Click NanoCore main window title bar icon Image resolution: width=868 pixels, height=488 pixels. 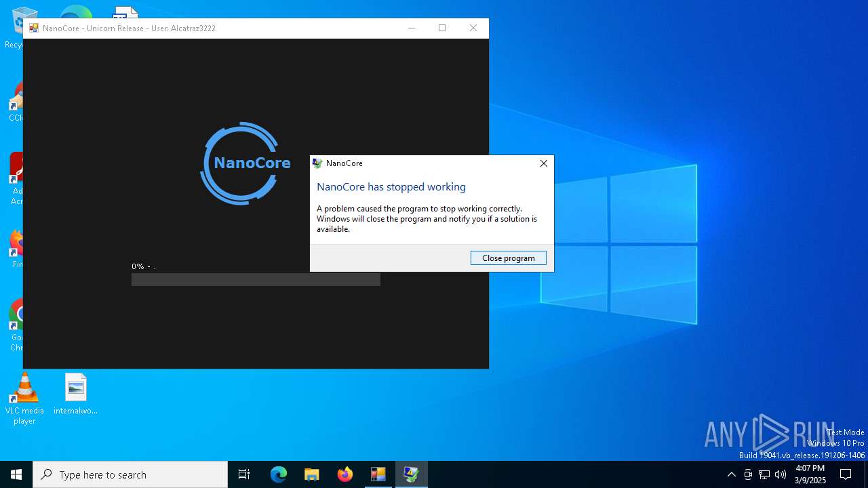(x=33, y=28)
